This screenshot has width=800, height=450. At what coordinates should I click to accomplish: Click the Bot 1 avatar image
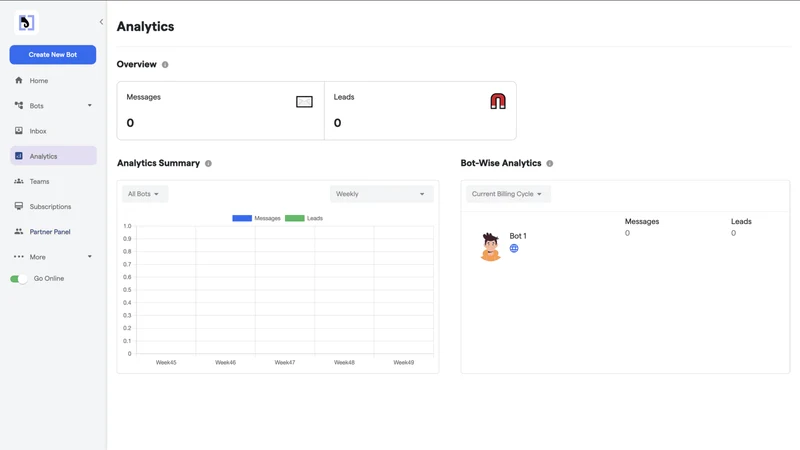[x=490, y=246]
